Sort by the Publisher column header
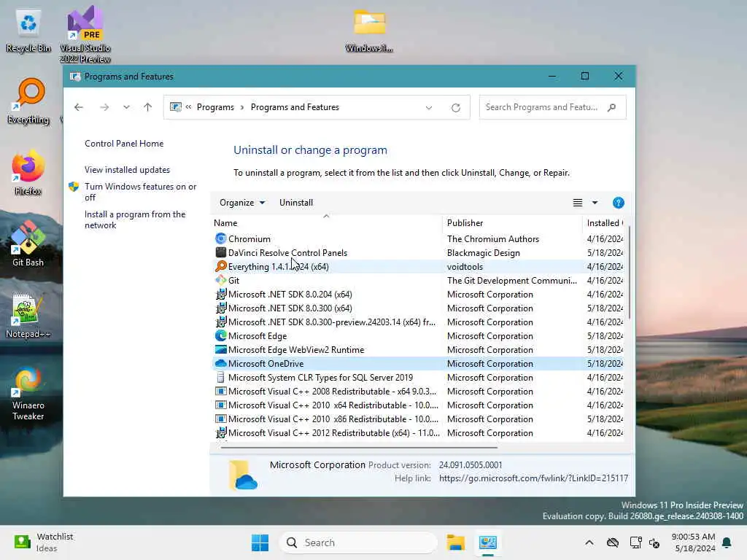Viewport: 747px width, 560px height. point(512,223)
